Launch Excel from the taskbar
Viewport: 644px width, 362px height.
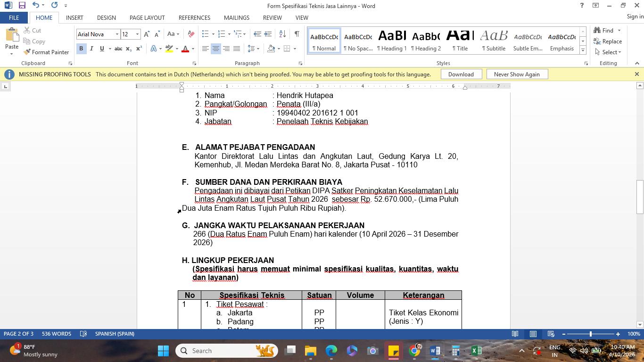pyautogui.click(x=476, y=351)
